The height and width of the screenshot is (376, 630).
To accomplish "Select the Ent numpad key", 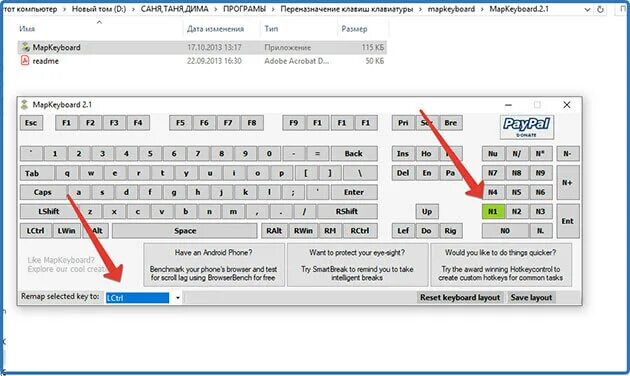I will [x=568, y=221].
